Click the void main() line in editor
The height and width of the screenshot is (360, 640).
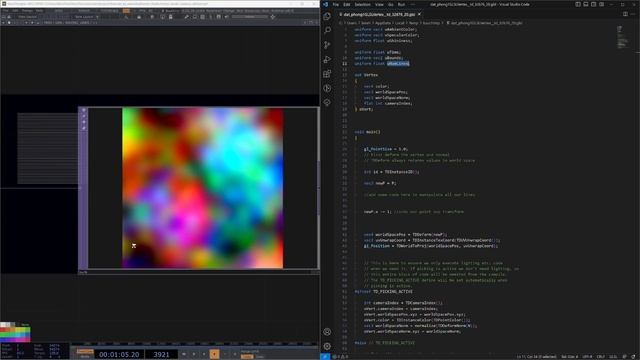pos(367,132)
